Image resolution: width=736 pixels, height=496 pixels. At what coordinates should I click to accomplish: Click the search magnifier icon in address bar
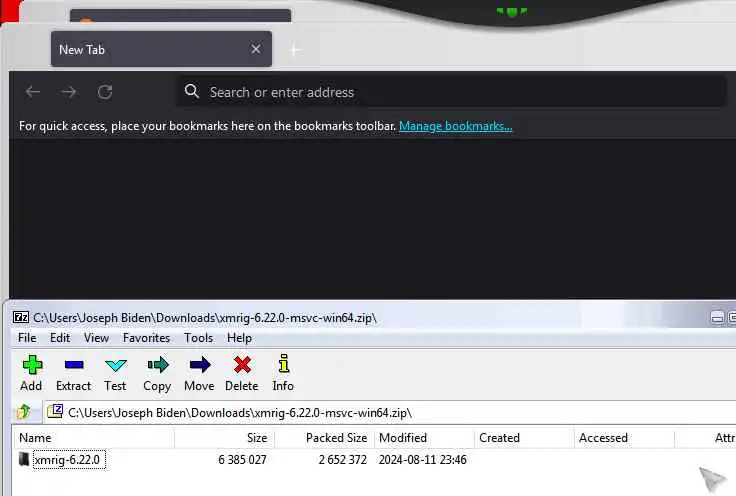[x=192, y=91]
